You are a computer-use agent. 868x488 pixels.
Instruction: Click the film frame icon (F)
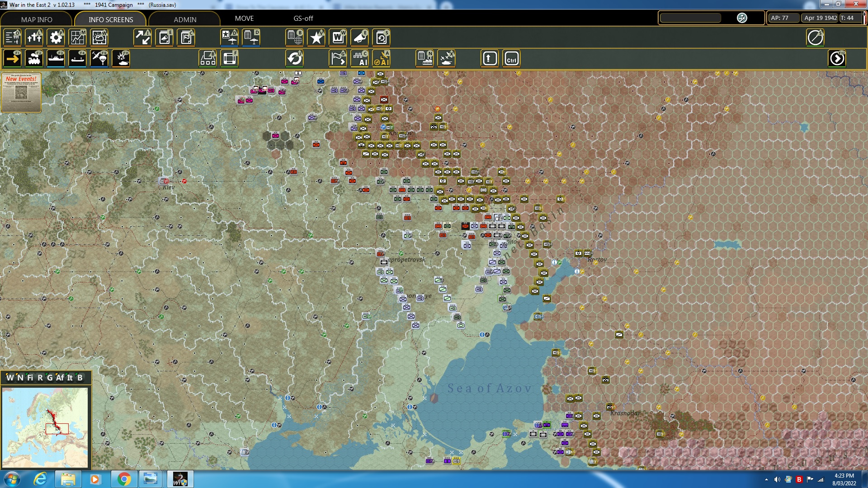(x=230, y=59)
